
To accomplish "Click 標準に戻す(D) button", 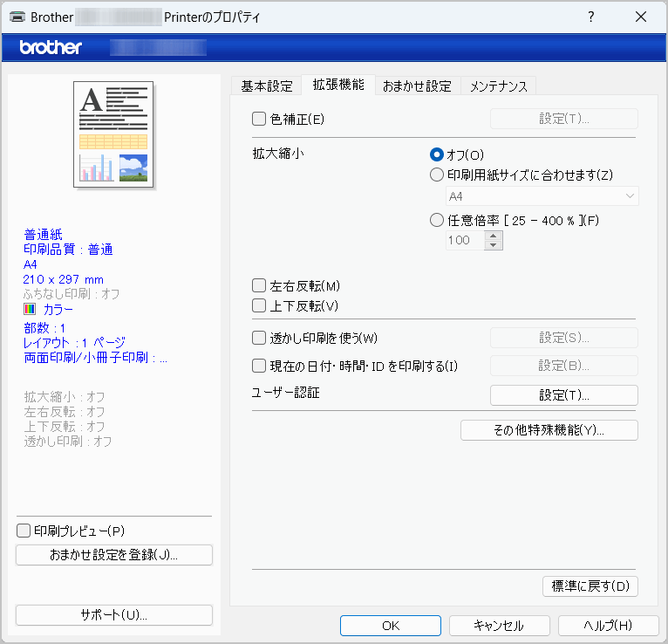I will [590, 586].
